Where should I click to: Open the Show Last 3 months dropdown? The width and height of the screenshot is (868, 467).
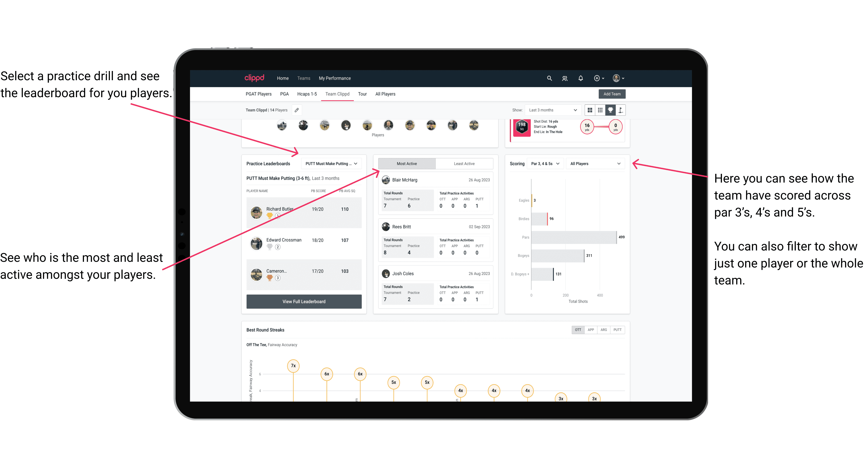pos(552,110)
